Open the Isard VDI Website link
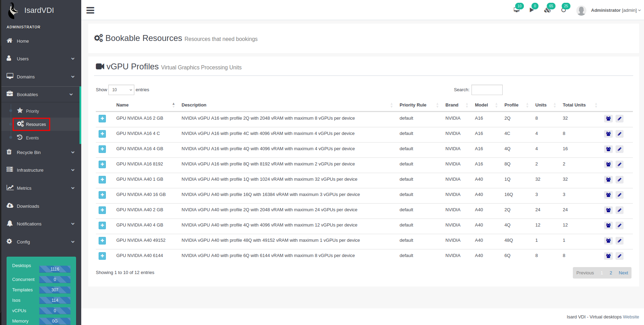Viewport: 644px width, 325px height. coord(631,317)
